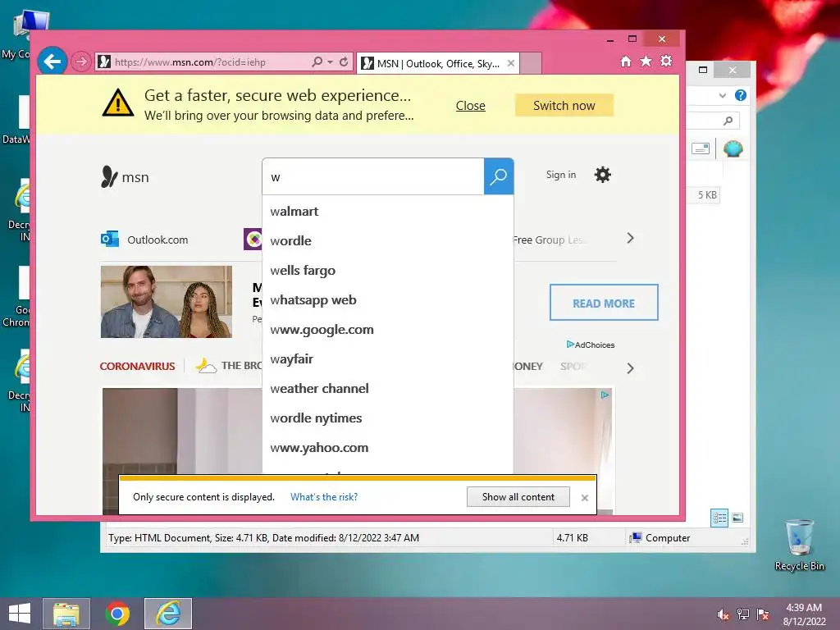The image size is (840, 630).
Task: Open File Explorer from taskbar
Action: 66,614
